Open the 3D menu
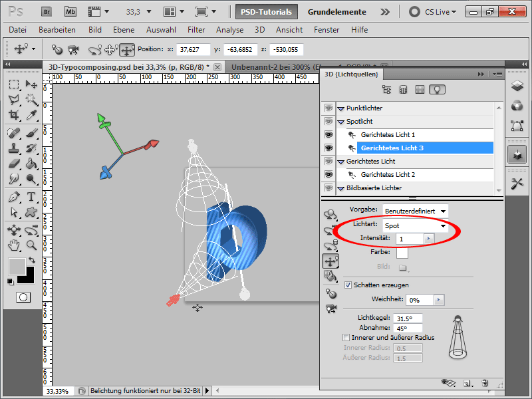The height and width of the screenshot is (399, 532). pos(260,30)
